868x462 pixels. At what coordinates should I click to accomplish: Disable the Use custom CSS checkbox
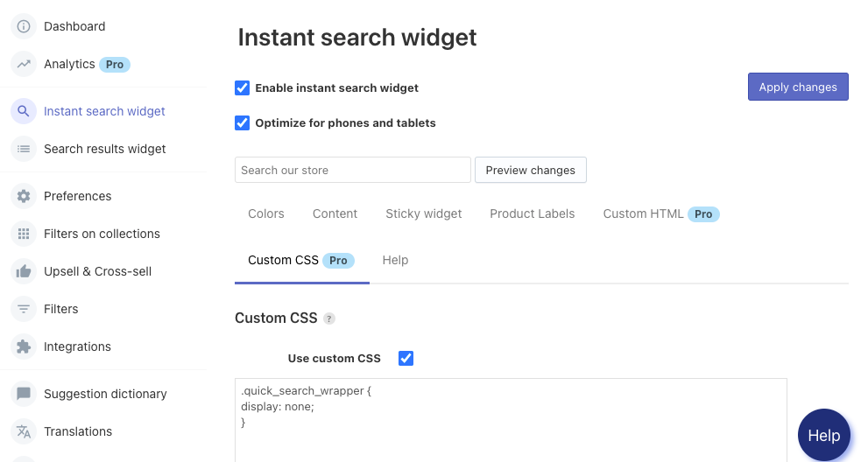point(406,359)
